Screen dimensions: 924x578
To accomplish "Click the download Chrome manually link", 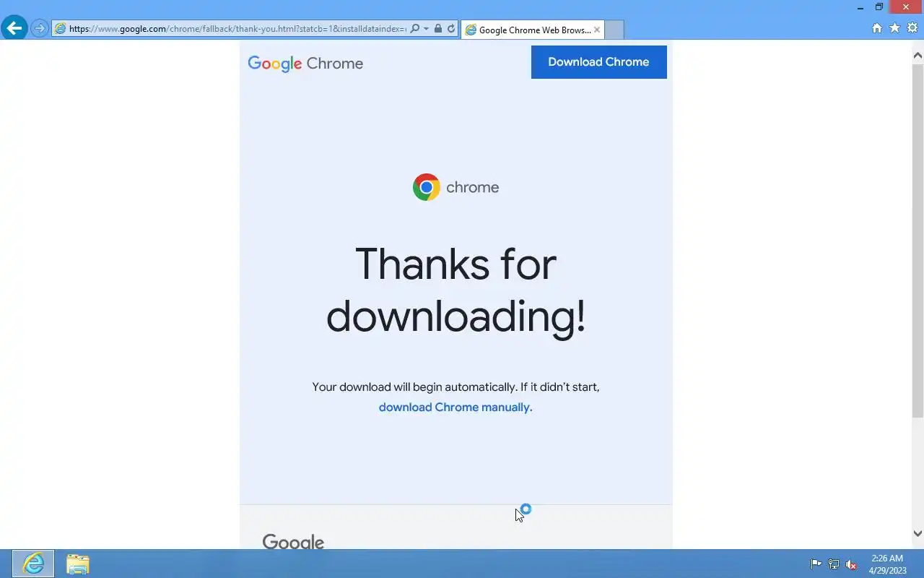I will 456,407.
